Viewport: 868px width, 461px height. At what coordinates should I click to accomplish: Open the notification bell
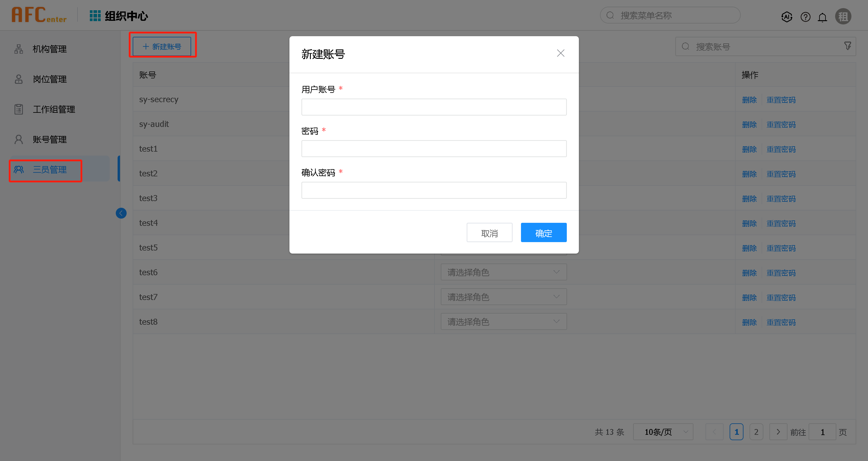tap(822, 17)
